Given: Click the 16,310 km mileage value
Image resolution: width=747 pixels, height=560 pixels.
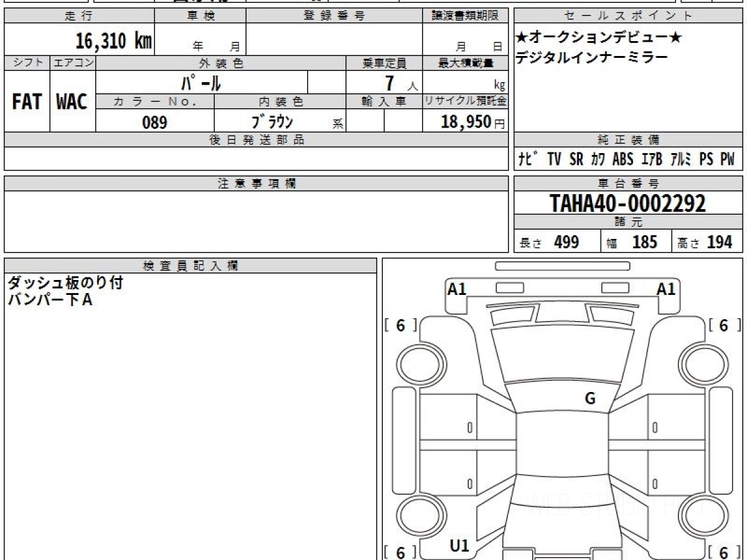Looking at the screenshot, I should [x=114, y=41].
